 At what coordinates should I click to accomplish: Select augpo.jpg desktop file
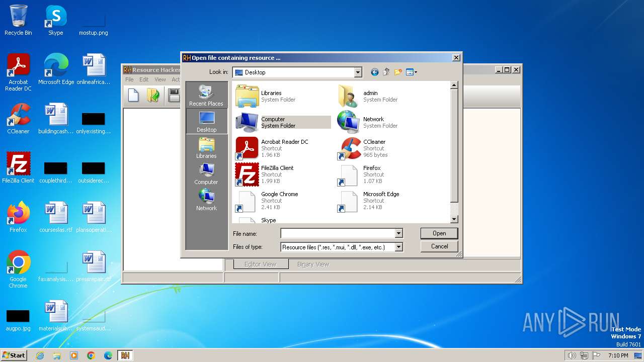(x=18, y=319)
